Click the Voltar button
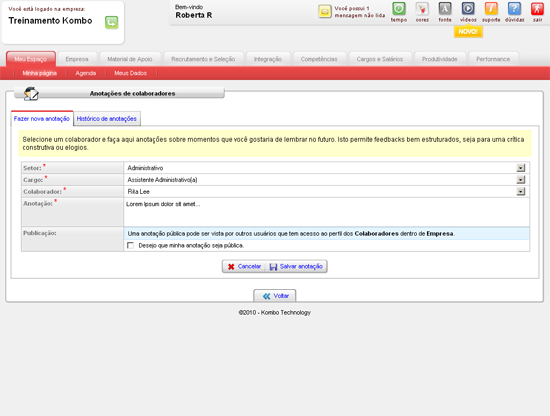 (275, 296)
